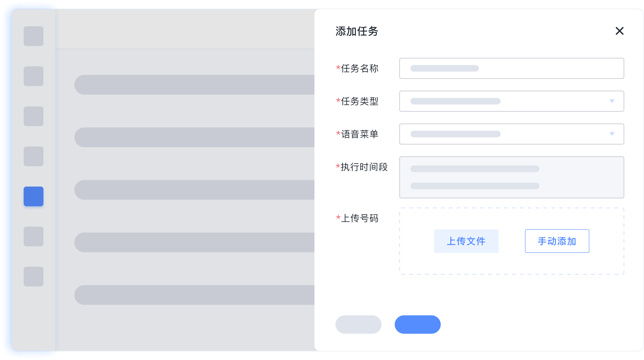The image size is (644, 360).
Task: Click the second sidebar icon
Action: tap(34, 76)
